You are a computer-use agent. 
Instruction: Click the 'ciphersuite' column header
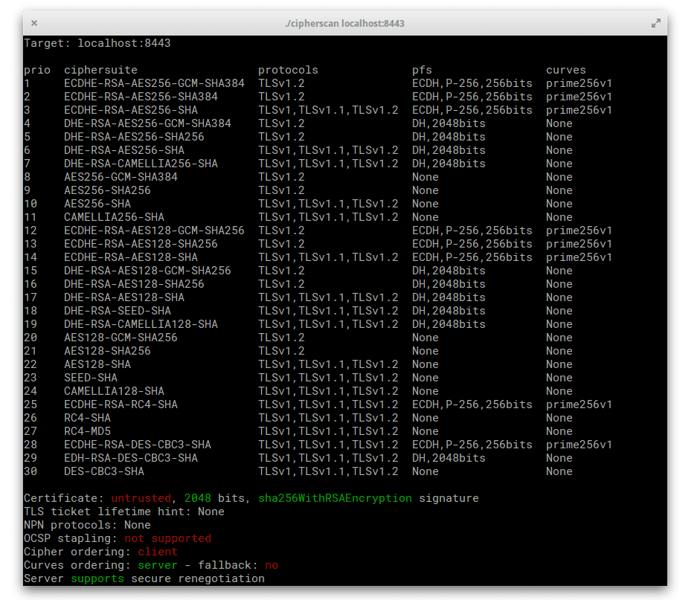(x=101, y=70)
